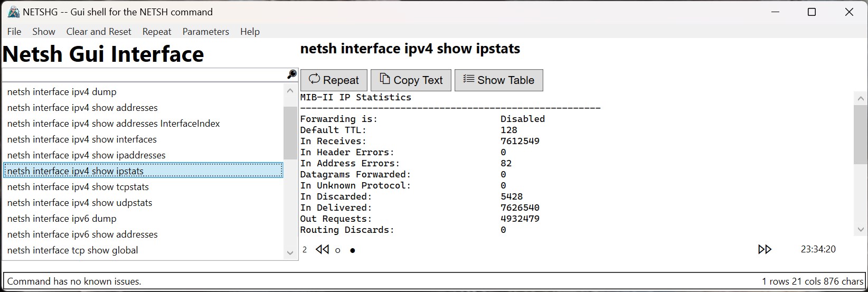Click the search magnifier icon
Viewport: 868px width, 292px height.
(x=291, y=74)
